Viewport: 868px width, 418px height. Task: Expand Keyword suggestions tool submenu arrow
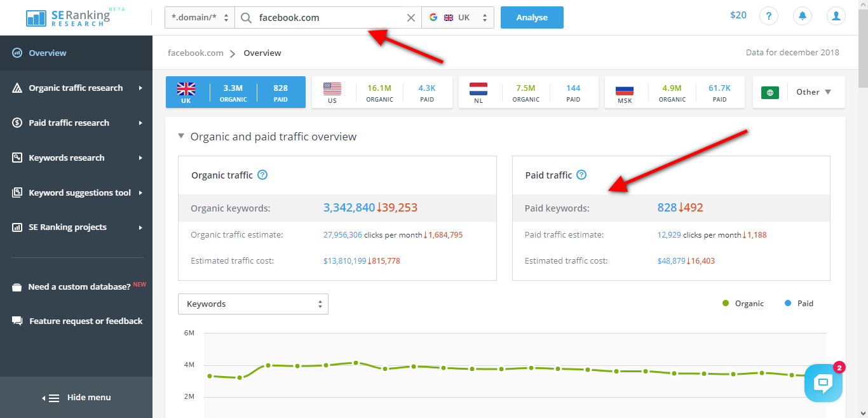tap(140, 192)
